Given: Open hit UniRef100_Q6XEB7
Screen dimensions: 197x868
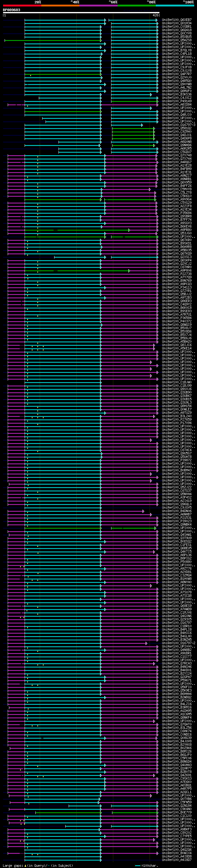Looking at the screenshot, I should [x=176, y=20].
